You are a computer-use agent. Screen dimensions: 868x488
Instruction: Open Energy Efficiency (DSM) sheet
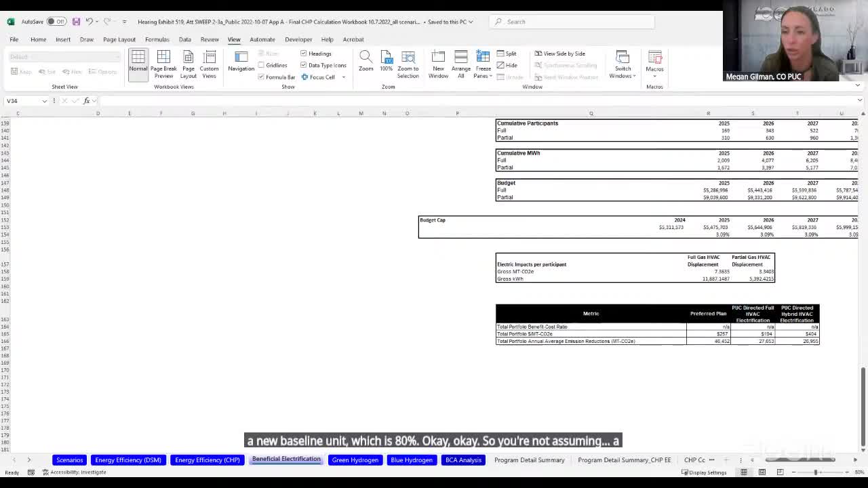click(128, 460)
